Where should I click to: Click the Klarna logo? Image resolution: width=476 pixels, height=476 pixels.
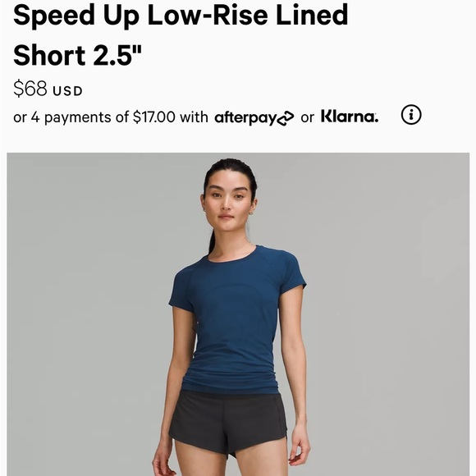coord(350,117)
